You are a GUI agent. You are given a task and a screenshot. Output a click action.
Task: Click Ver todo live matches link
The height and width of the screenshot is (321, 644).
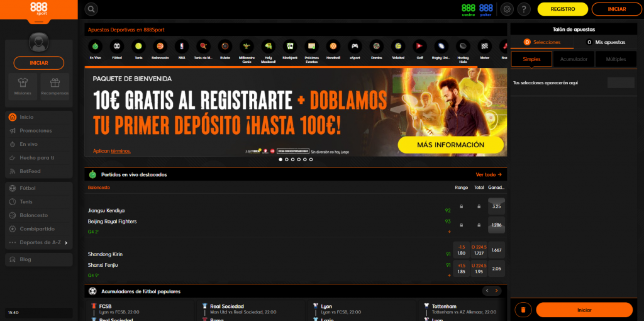coord(489,175)
